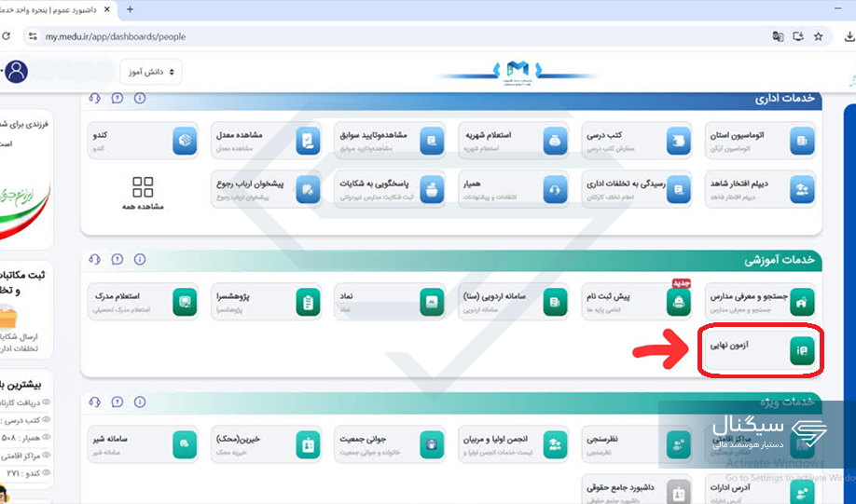
Task: Click the پیش ثبت نام icon
Action: pos(679,302)
